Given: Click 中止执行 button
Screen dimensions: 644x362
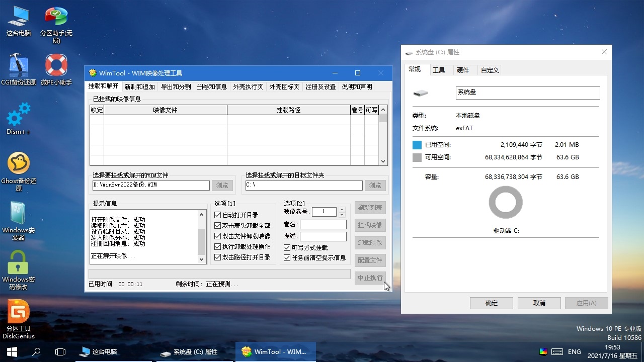Looking at the screenshot, I should [370, 278].
